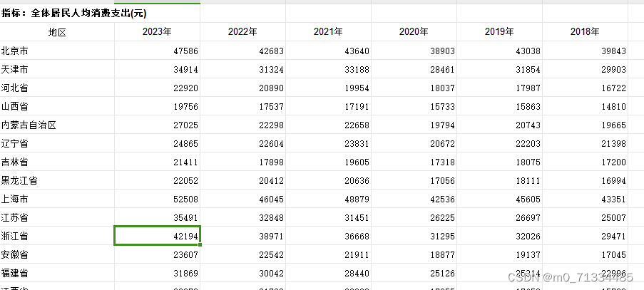Image resolution: width=644 pixels, height=290 pixels.
Task: Select cell 48879 in 上海市 row
Action: [x=329, y=199]
